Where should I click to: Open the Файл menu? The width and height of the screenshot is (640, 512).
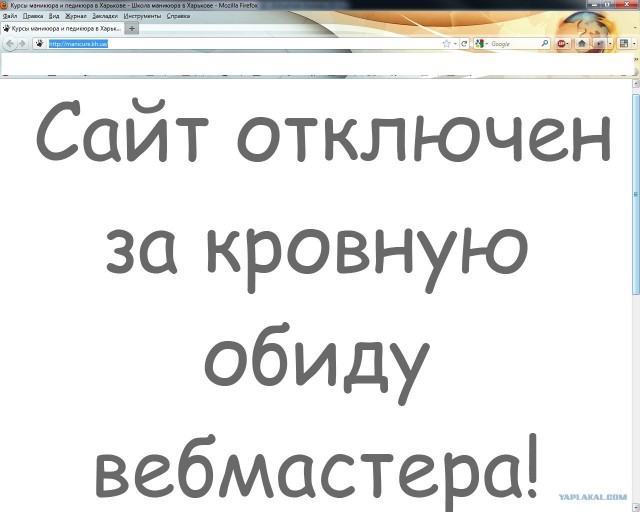click(x=10, y=16)
